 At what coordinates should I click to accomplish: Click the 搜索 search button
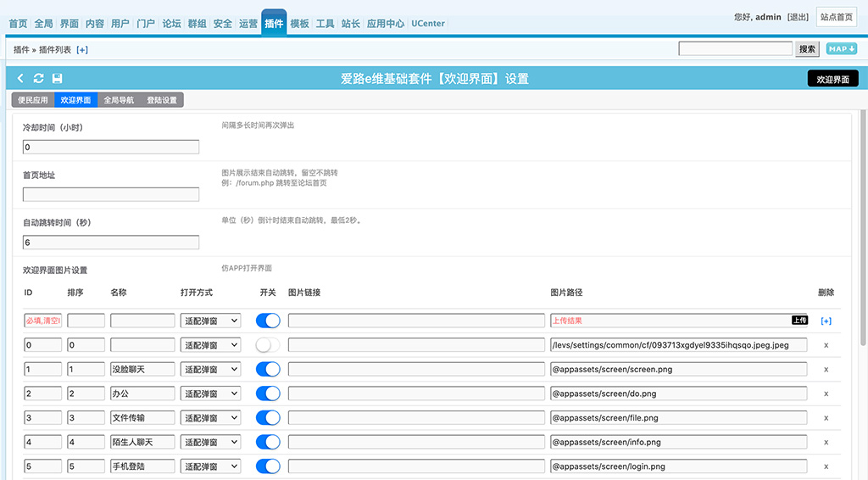pos(807,49)
